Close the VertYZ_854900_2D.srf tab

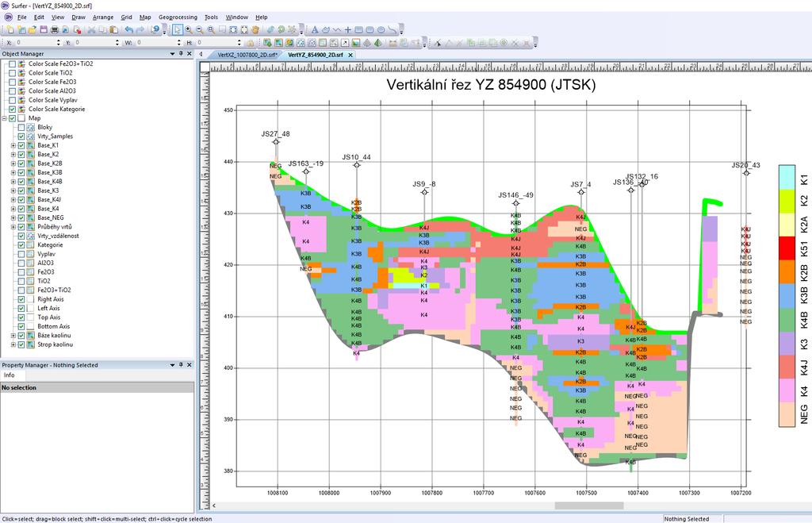[350, 55]
